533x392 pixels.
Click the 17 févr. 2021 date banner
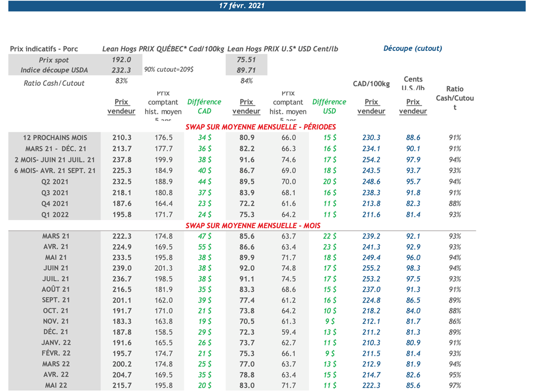[x=242, y=6]
